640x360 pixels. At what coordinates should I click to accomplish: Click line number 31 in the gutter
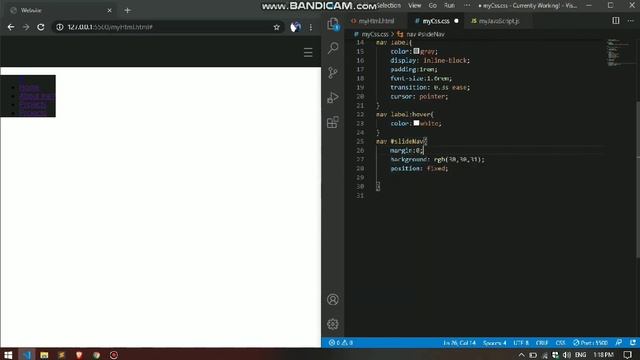[360, 196]
